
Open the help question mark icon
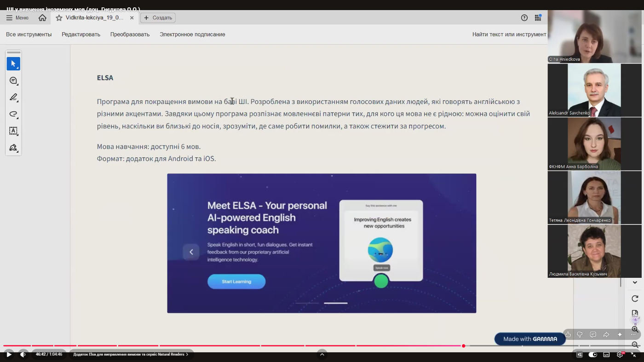tap(524, 18)
